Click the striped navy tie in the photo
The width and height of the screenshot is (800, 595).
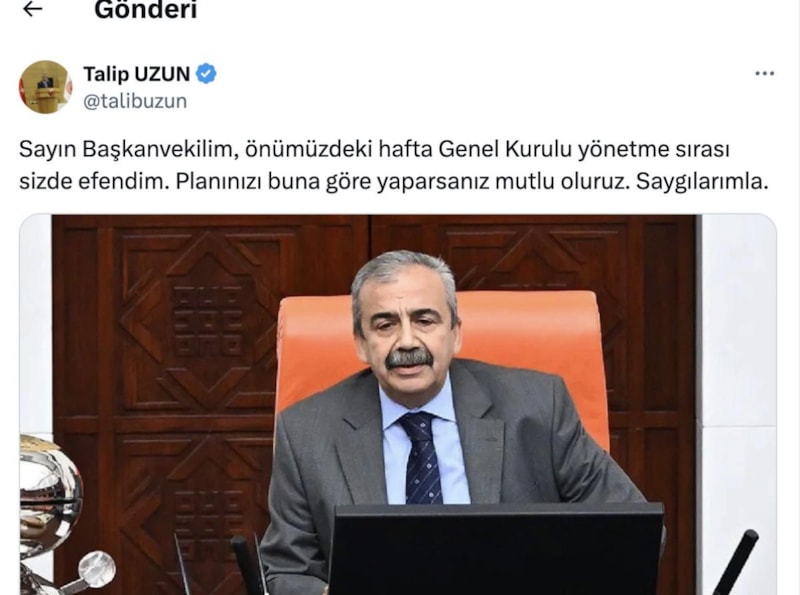421,458
